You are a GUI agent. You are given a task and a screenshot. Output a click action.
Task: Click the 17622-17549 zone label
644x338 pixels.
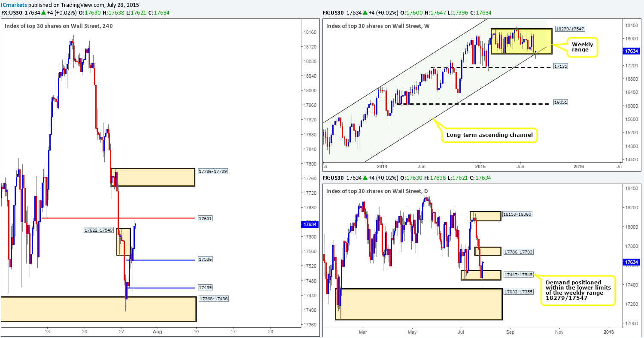(99, 230)
